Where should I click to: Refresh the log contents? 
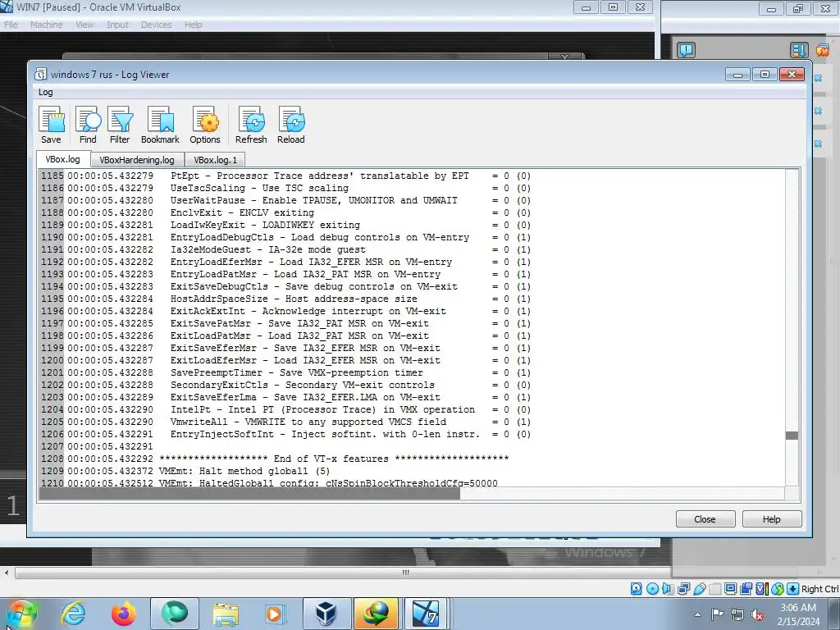point(251,125)
